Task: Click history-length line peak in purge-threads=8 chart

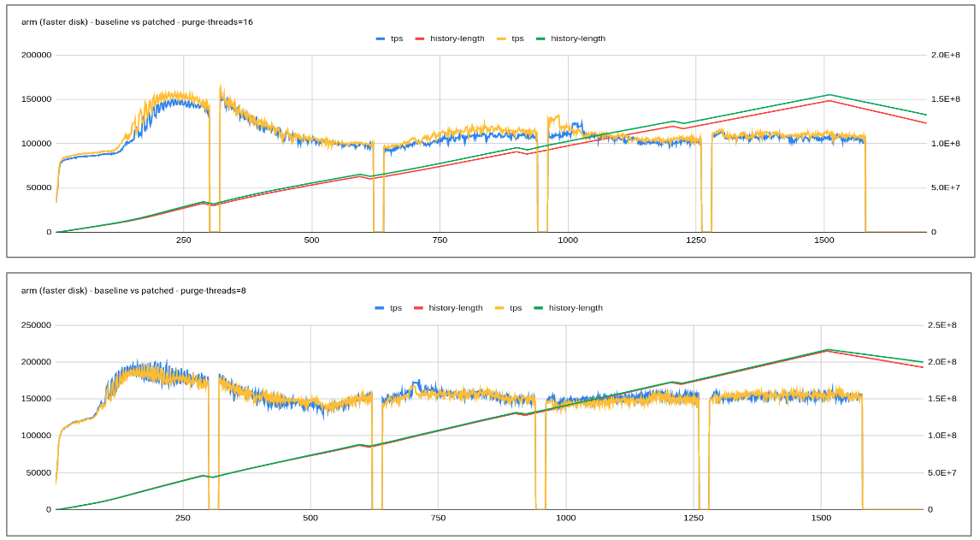Action: (828, 349)
